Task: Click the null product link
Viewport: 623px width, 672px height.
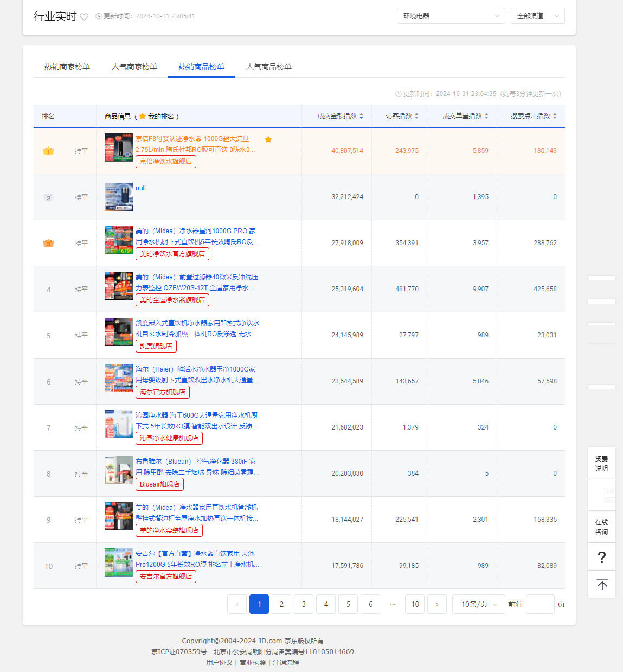Action: point(140,188)
